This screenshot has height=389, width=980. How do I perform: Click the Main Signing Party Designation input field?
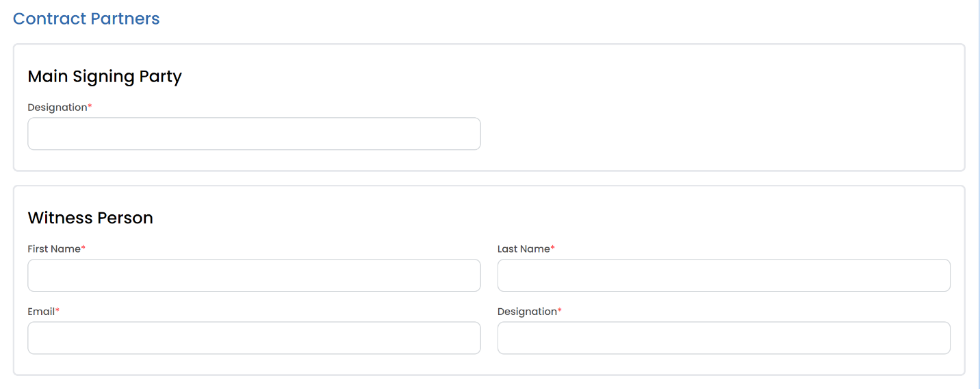click(x=254, y=134)
